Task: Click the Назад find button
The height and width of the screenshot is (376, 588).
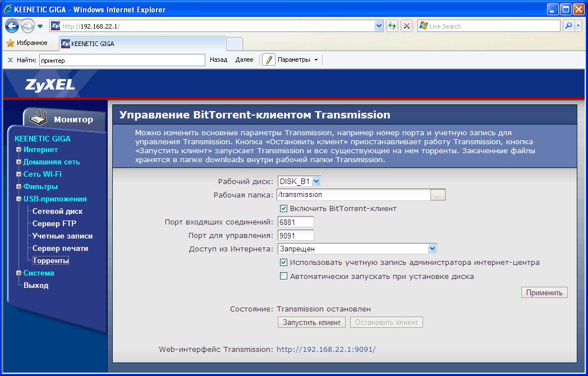Action: (x=219, y=59)
